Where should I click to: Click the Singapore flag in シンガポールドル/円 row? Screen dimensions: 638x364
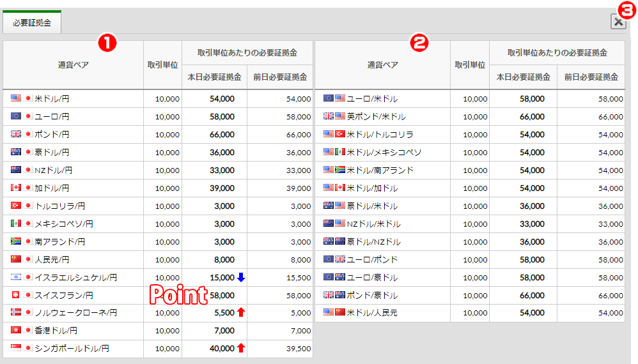[16, 348]
